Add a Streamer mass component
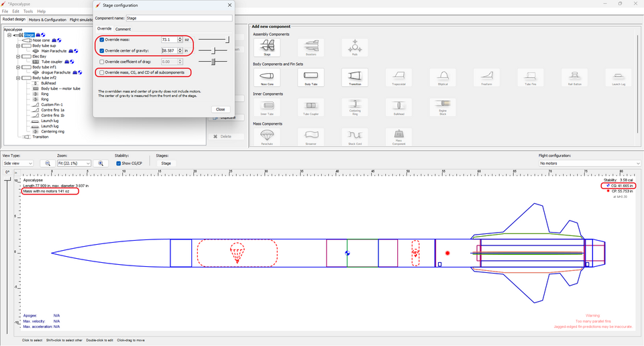Viewport: 644px width, 346px height. pos(311,137)
